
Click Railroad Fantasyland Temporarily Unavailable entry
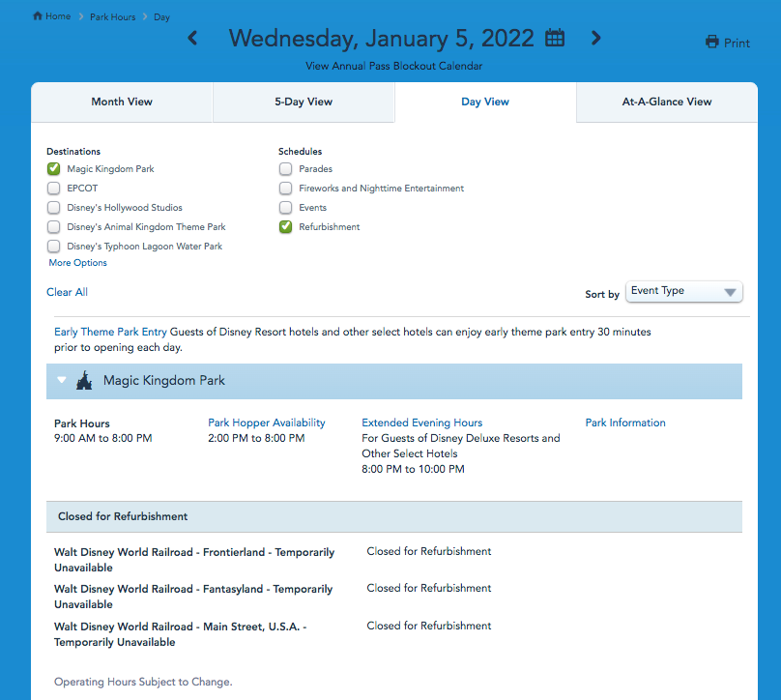pos(193,597)
